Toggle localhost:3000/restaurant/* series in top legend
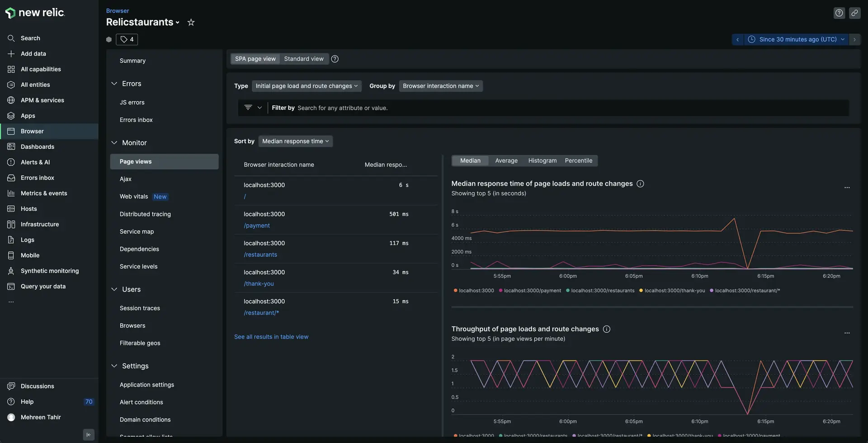The height and width of the screenshot is (443, 868). pos(745,291)
